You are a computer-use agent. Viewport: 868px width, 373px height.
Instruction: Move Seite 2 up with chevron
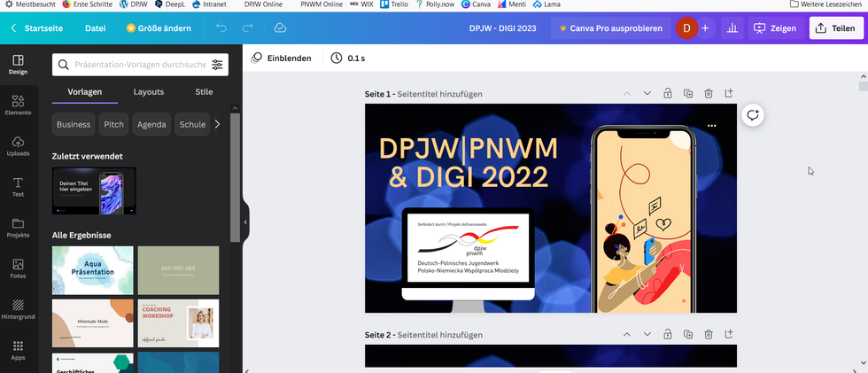click(x=627, y=334)
